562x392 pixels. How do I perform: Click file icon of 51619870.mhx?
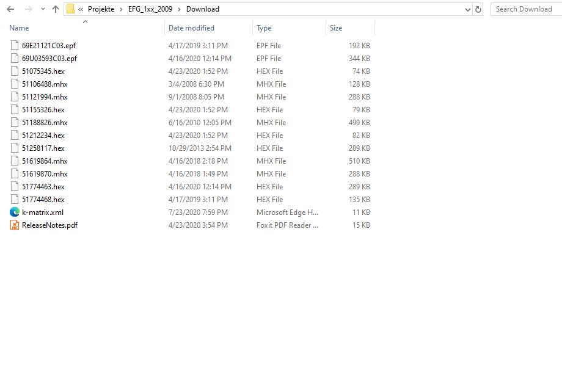pyautogui.click(x=14, y=174)
